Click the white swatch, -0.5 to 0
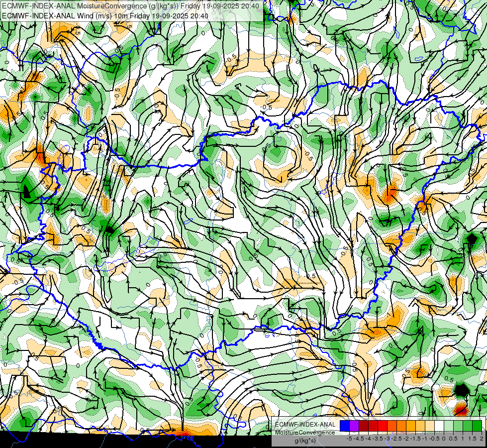 tap(439, 426)
